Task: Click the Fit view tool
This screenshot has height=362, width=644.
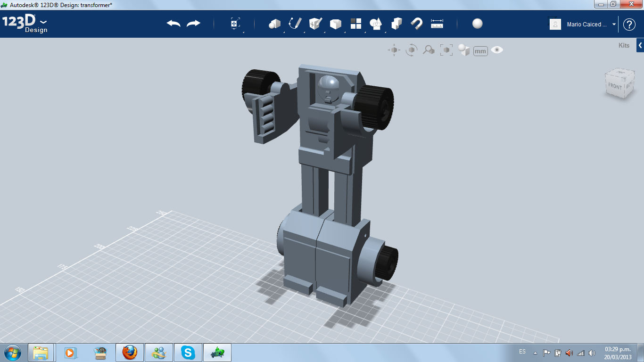Action: tap(446, 50)
